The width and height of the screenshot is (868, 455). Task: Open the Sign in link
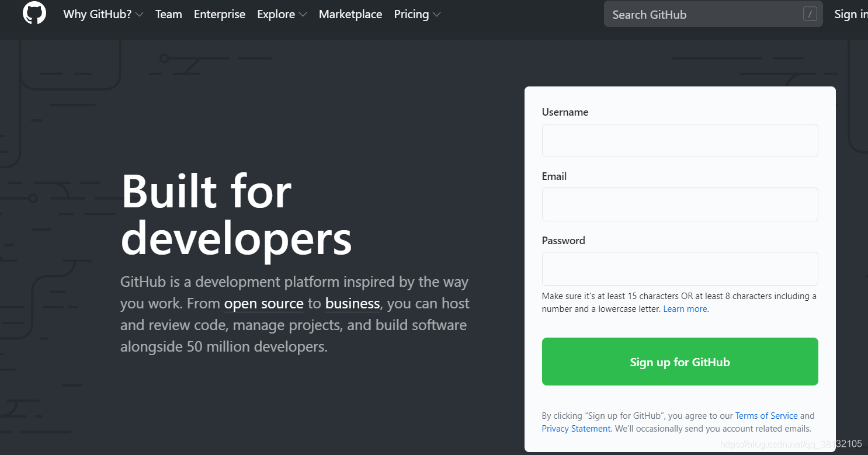coord(850,14)
